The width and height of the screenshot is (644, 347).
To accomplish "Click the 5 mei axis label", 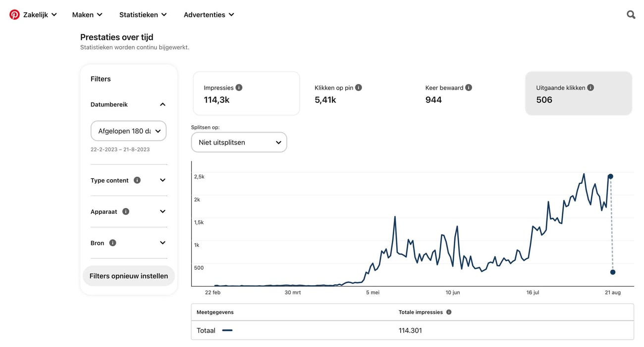I will point(373,293).
